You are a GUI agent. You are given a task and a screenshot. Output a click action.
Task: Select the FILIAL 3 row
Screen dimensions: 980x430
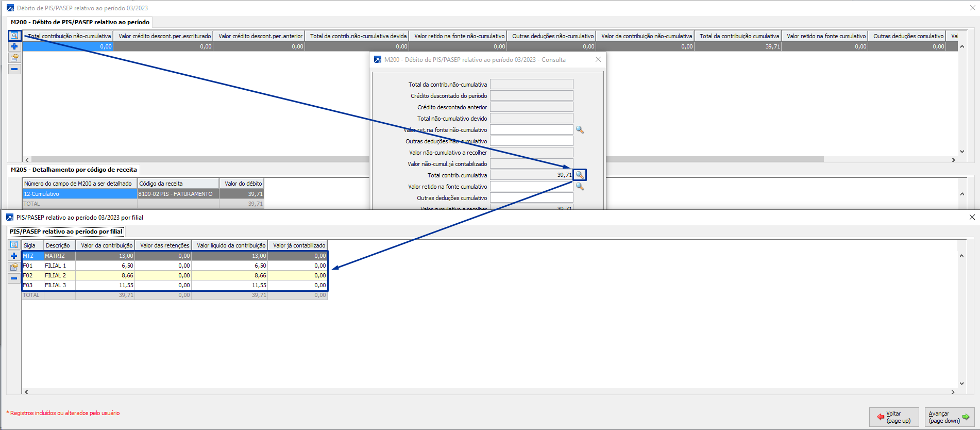tap(175, 285)
